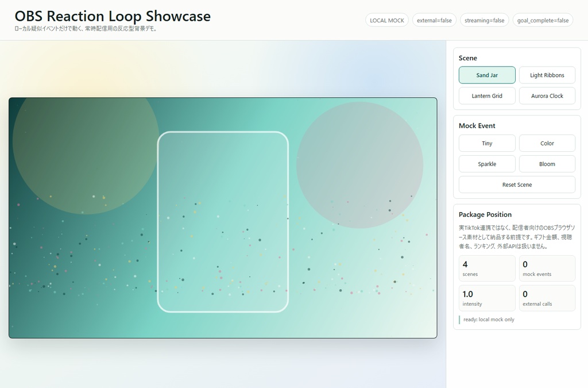Send a Sparkle mock event
This screenshot has height=388, width=588.
pos(487,164)
